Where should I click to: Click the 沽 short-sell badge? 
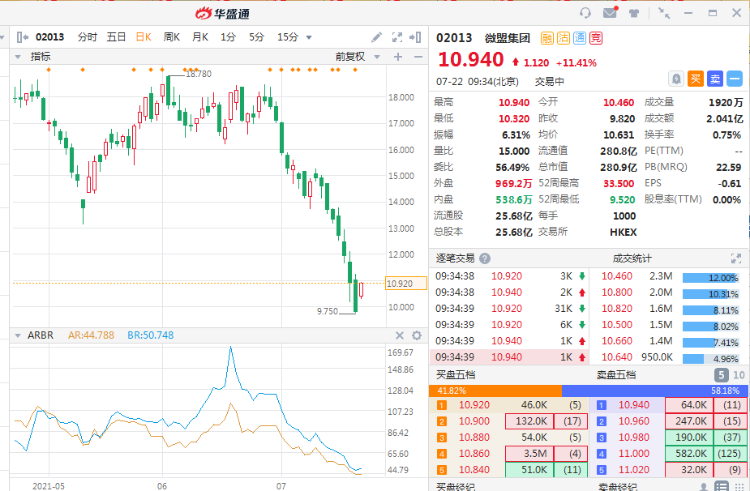(563, 38)
